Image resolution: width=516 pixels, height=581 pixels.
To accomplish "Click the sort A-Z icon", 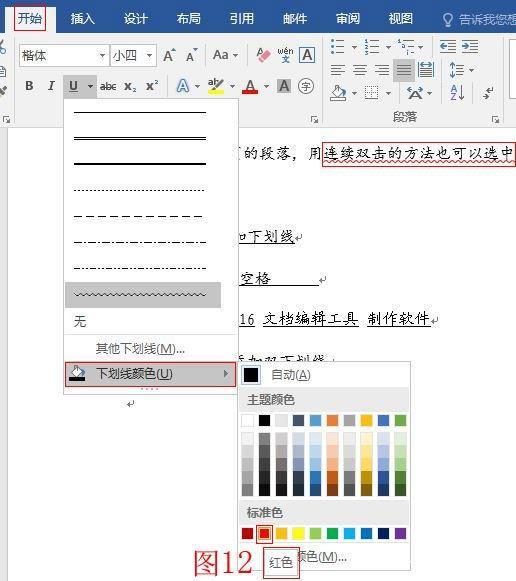I will [457, 92].
